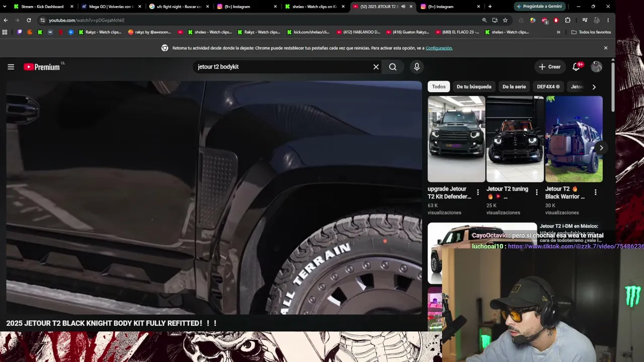Open the Chrome three-dot menu
The width and height of the screenshot is (644, 362).
[x=608, y=20]
